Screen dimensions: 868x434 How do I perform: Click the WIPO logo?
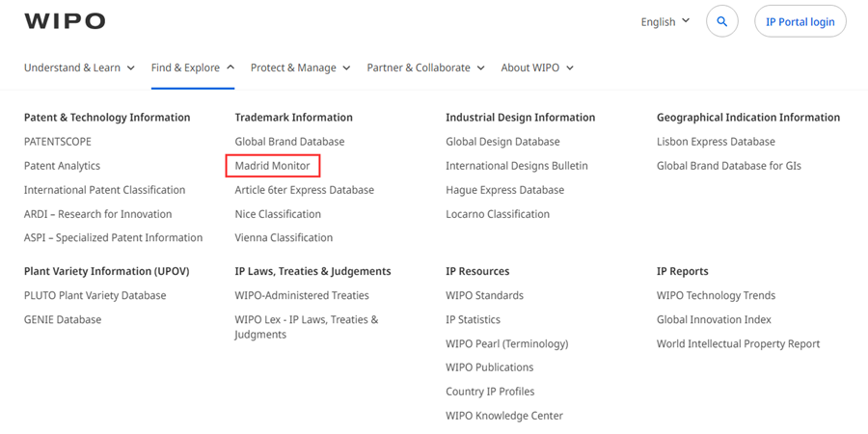point(65,21)
